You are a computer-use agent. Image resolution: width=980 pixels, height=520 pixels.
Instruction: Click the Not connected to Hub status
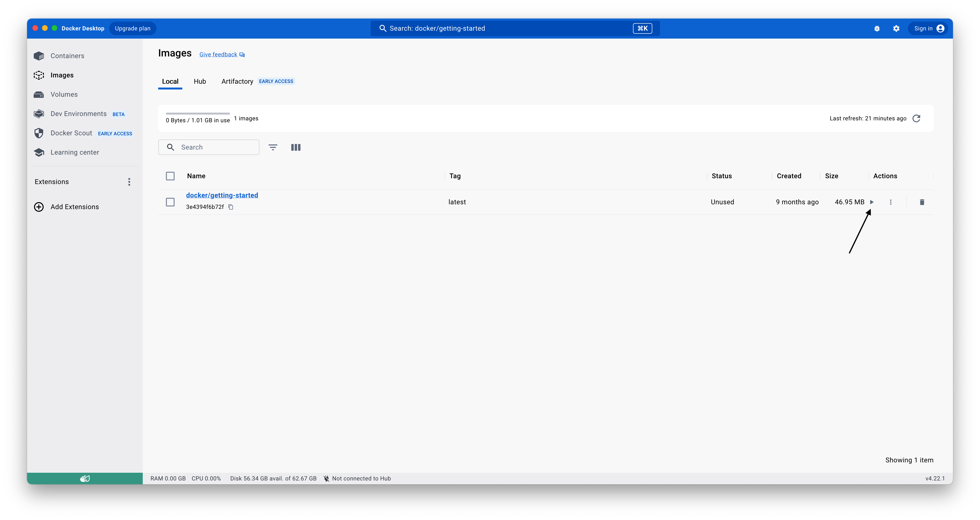(357, 479)
